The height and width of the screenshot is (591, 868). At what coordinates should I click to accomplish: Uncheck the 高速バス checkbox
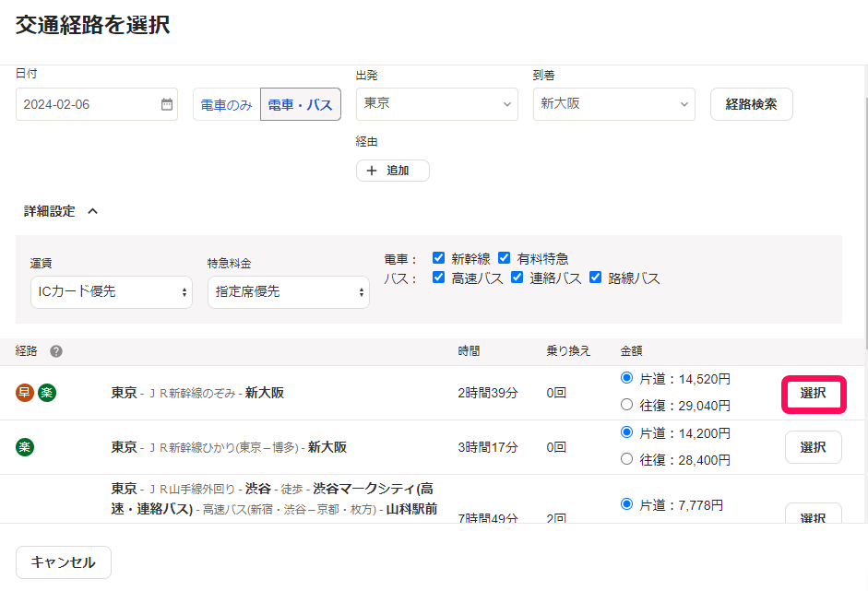(438, 278)
